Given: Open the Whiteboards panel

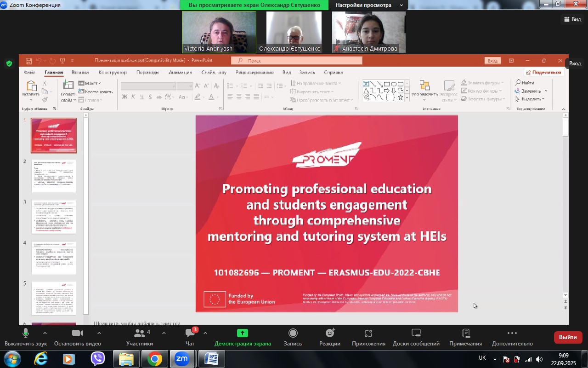Looking at the screenshot, I should [x=416, y=337].
